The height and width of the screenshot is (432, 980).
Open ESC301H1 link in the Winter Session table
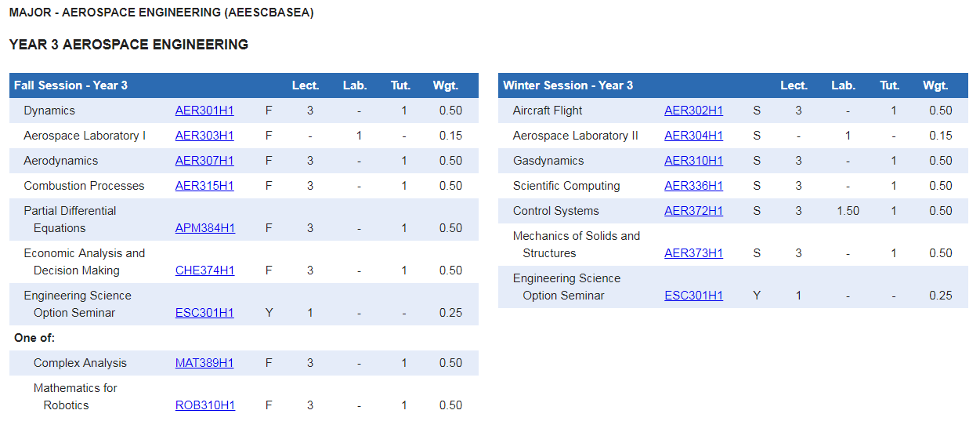[693, 296]
